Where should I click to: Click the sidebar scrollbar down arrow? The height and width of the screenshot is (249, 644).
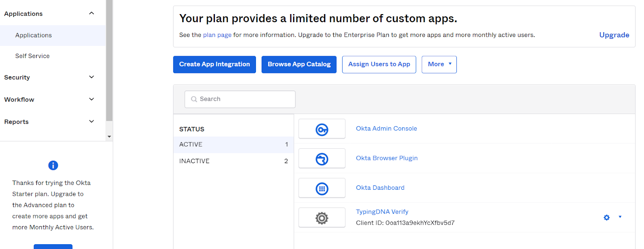[109, 137]
